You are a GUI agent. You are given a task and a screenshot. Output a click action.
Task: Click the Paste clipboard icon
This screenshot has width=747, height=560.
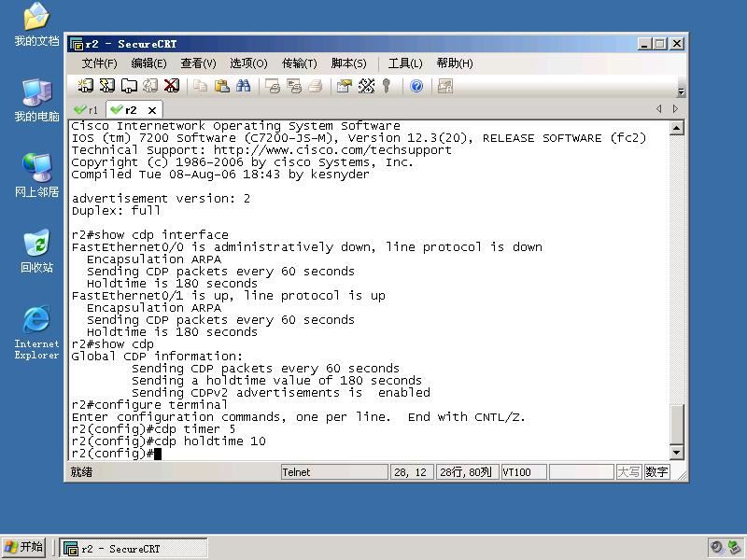[221, 86]
